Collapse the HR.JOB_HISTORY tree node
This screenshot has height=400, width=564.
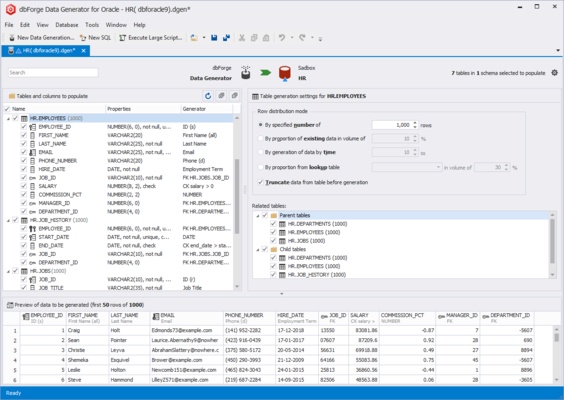pos(8,220)
